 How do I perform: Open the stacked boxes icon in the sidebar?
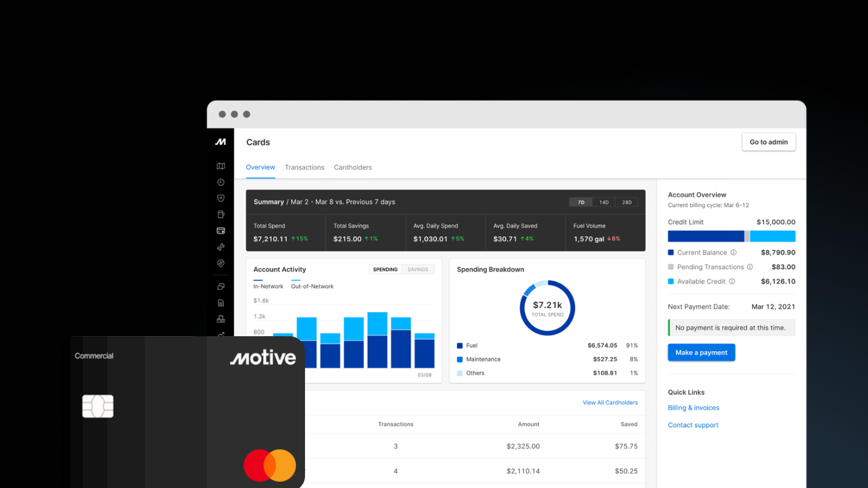coord(221,319)
